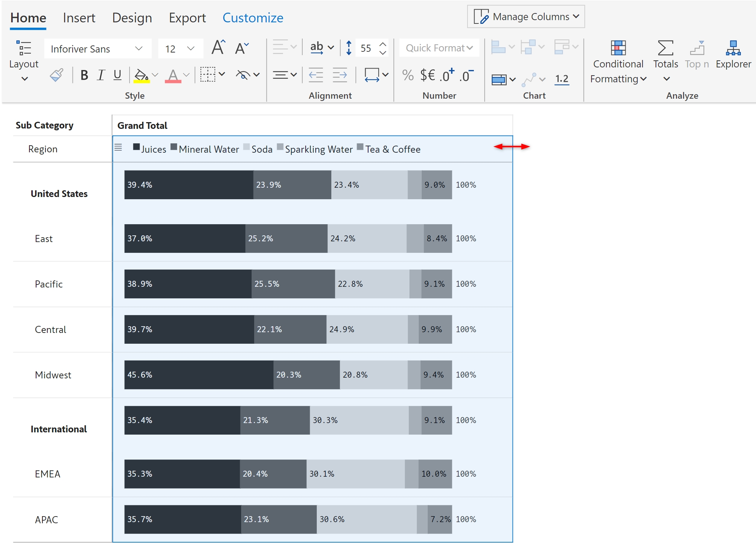The width and height of the screenshot is (756, 556).
Task: Switch to the Insert tab
Action: pyautogui.click(x=79, y=18)
